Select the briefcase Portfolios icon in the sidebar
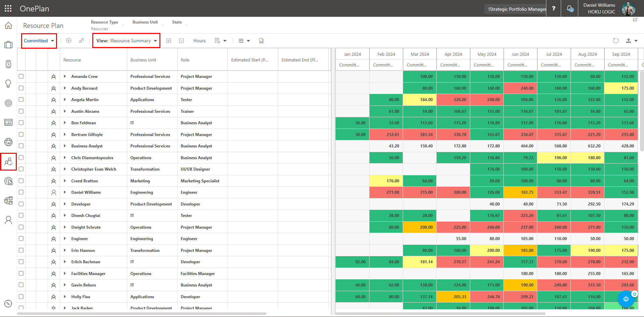The image size is (644, 317). tap(8, 45)
